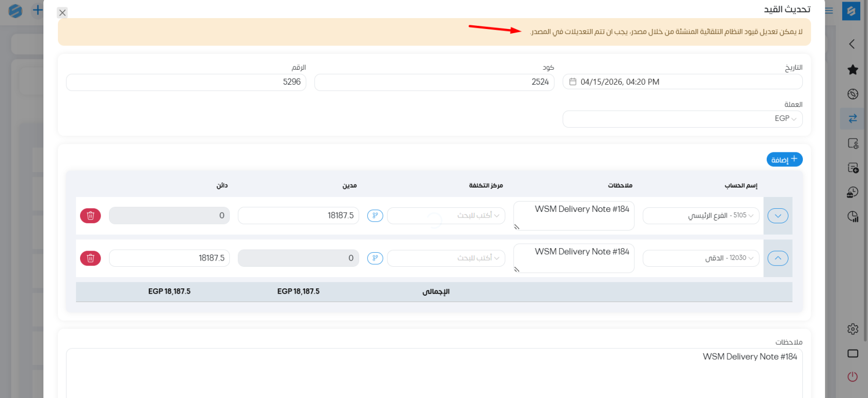Click the blue Add (إضافة) button
Screen dimensions: 868x398
784,160
